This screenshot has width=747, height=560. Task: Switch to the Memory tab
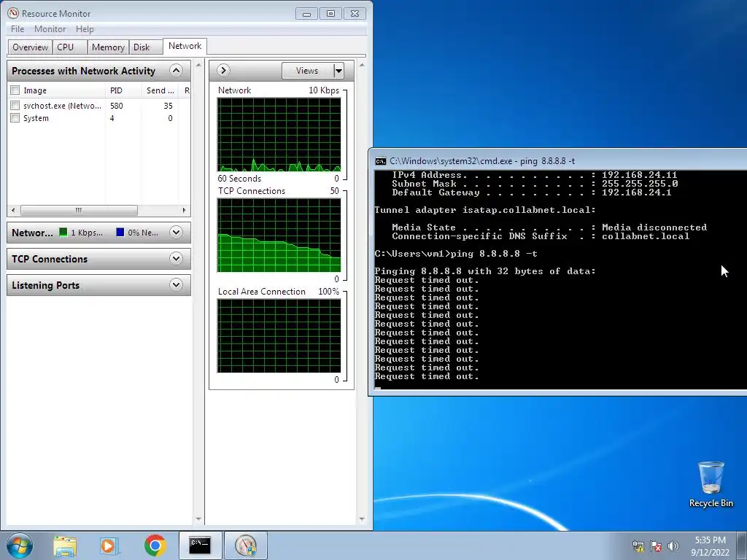coord(108,47)
